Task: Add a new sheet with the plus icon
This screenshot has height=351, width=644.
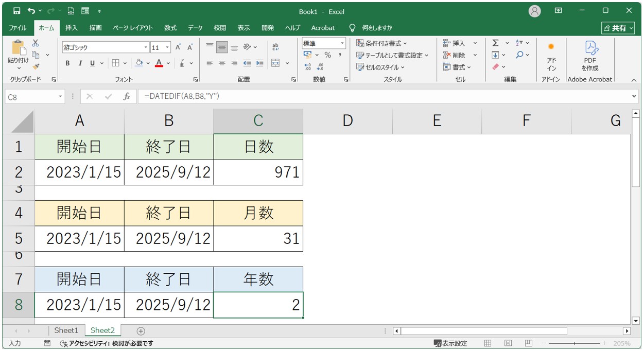Action: pos(141,331)
